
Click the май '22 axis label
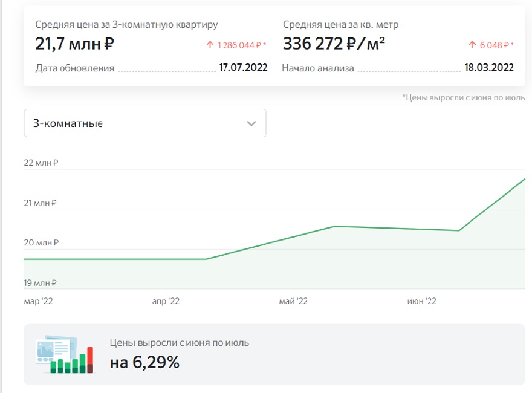(293, 301)
